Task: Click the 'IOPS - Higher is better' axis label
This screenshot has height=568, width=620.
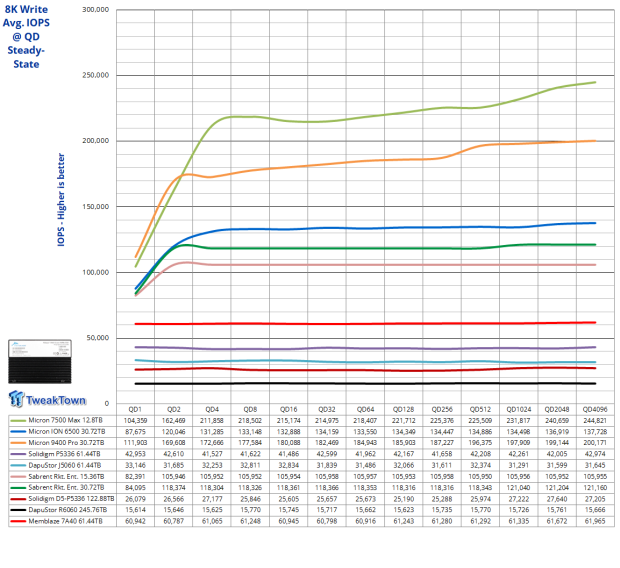Action: coord(61,200)
